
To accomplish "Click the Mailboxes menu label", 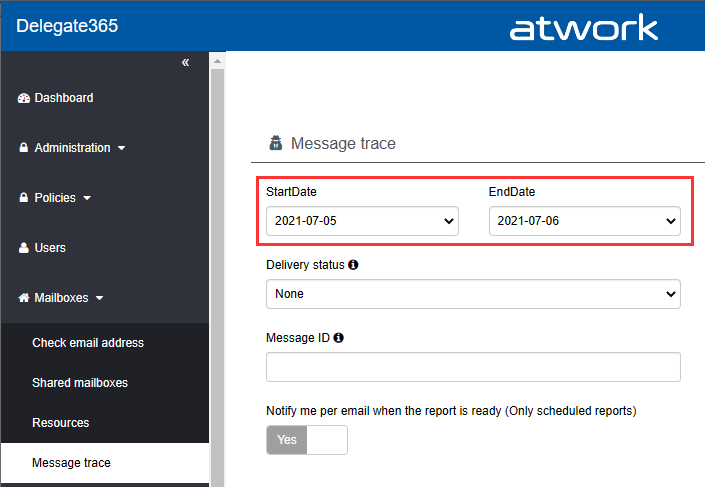I will coord(61,298).
